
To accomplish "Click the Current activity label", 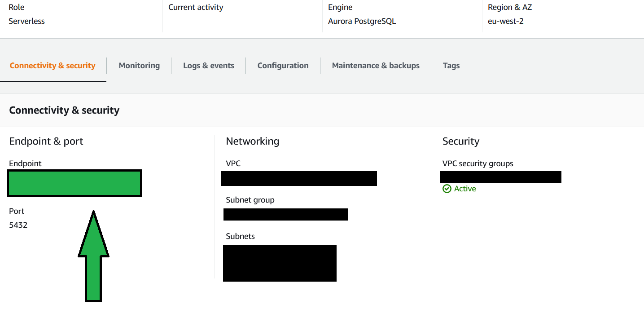I will (196, 7).
